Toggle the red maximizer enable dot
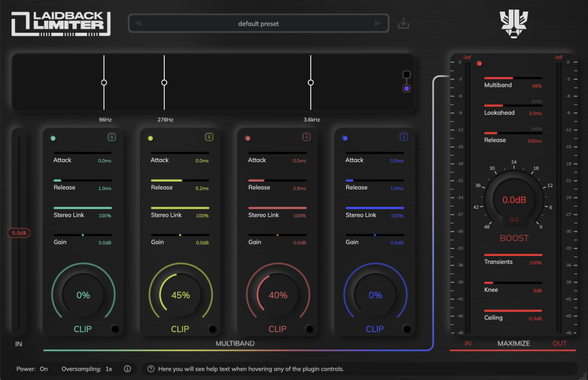 479,64
